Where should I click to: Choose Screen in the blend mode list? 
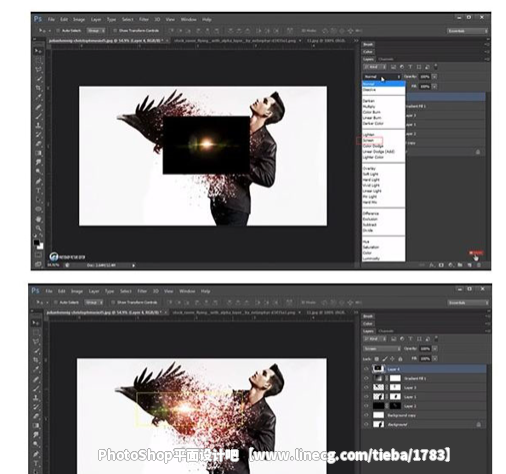coord(369,140)
